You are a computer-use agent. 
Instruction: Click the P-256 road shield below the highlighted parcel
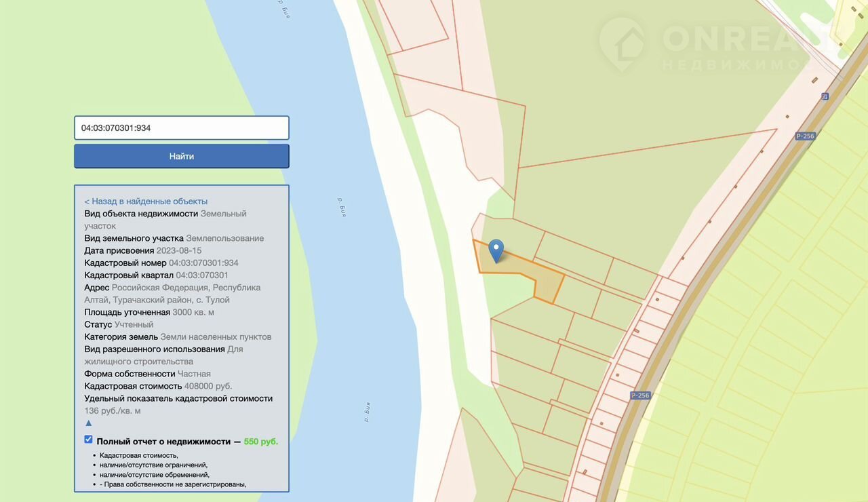pyautogui.click(x=640, y=395)
